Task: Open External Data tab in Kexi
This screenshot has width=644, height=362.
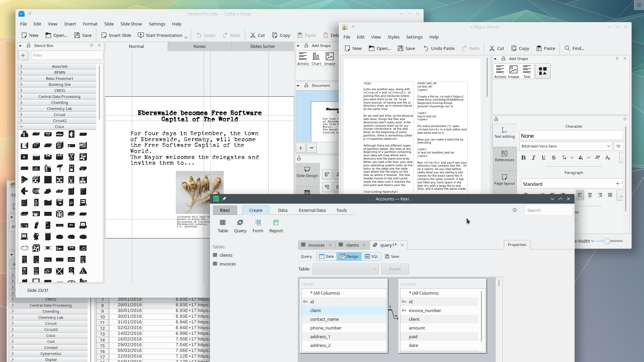Action: 312,210
